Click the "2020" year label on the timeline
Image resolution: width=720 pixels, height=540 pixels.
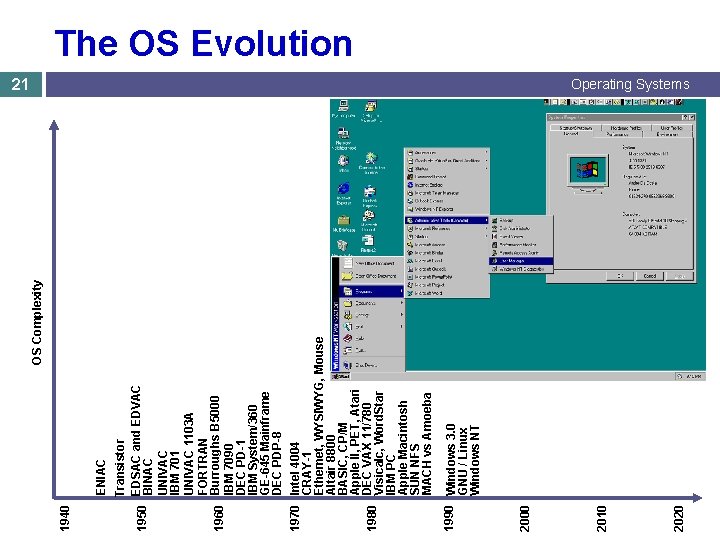[678, 519]
